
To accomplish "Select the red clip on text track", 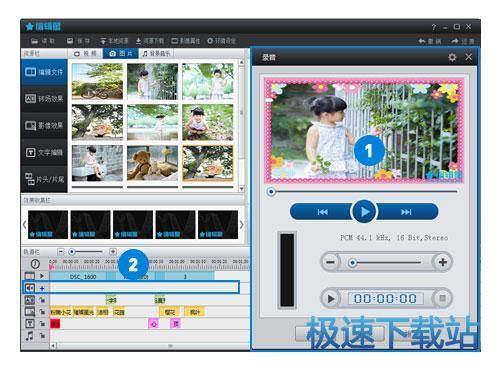I will [55, 324].
